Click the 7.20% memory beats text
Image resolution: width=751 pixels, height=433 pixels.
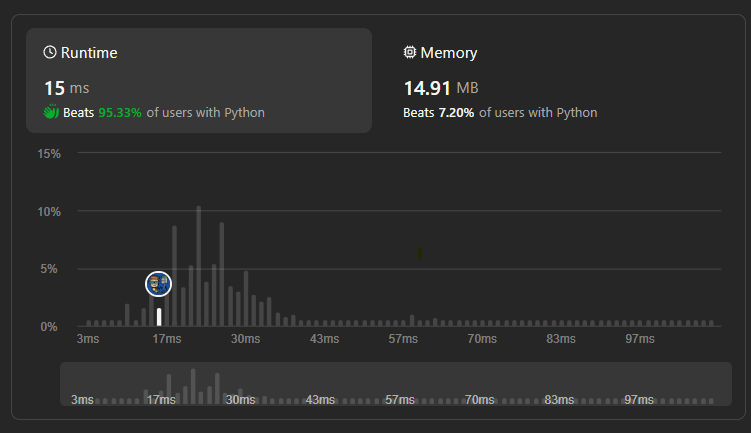(456, 113)
